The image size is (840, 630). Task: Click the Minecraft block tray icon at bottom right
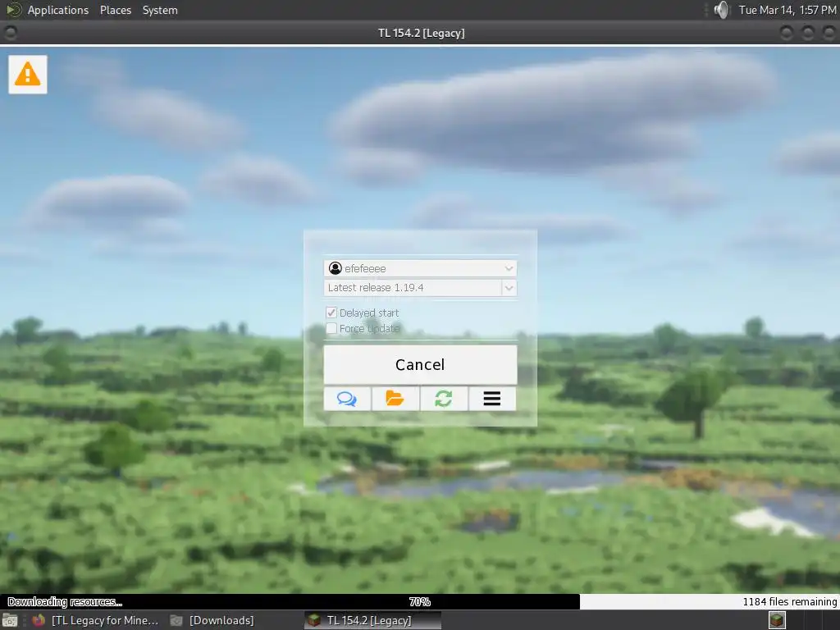click(777, 620)
